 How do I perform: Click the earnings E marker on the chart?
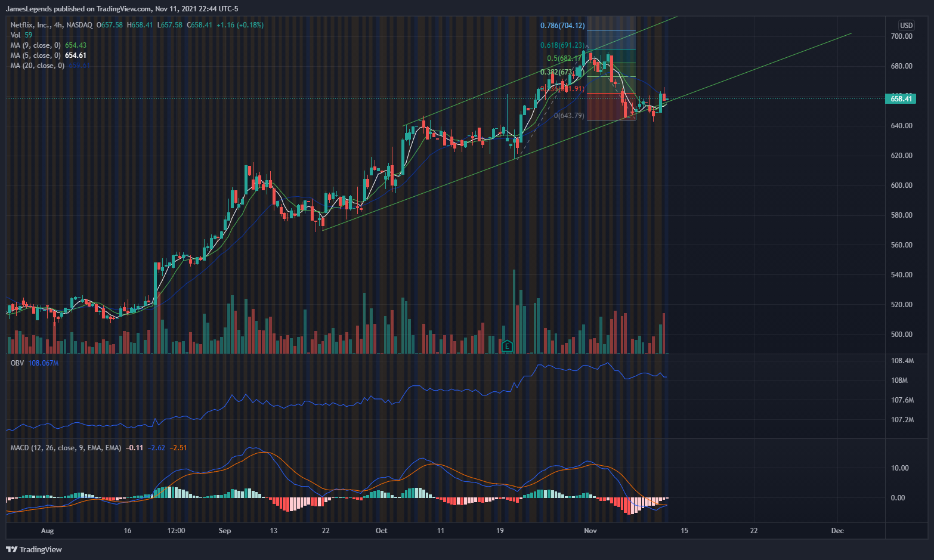coord(507,346)
